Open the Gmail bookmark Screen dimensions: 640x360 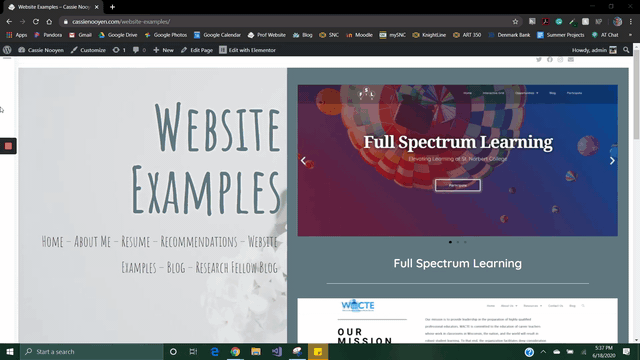click(80, 35)
